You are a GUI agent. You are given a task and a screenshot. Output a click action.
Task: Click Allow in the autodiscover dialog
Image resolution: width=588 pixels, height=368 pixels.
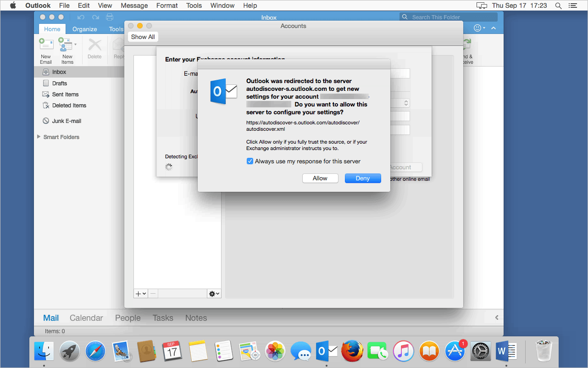[320, 178]
